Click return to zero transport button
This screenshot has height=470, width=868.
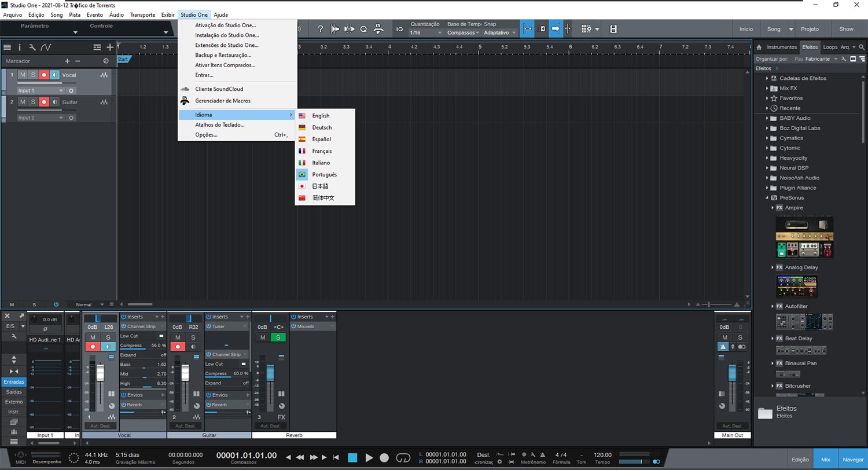tap(336, 458)
